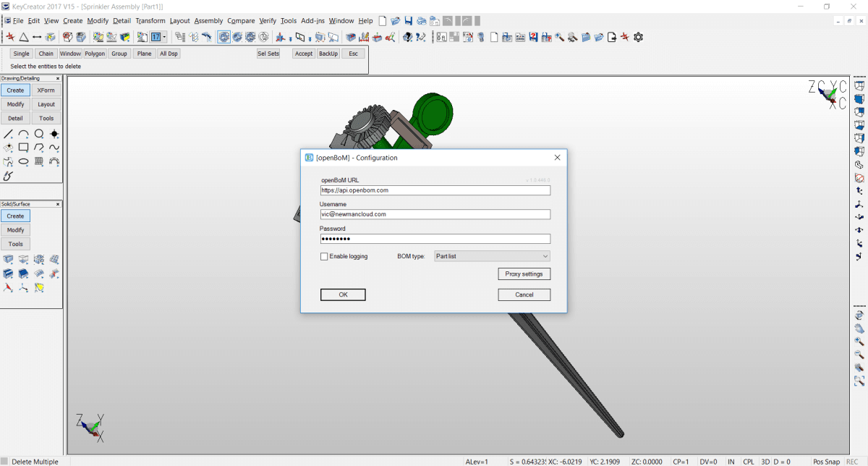This screenshot has width=868, height=466.
Task: Select the Circle drawing tool
Action: tap(39, 134)
